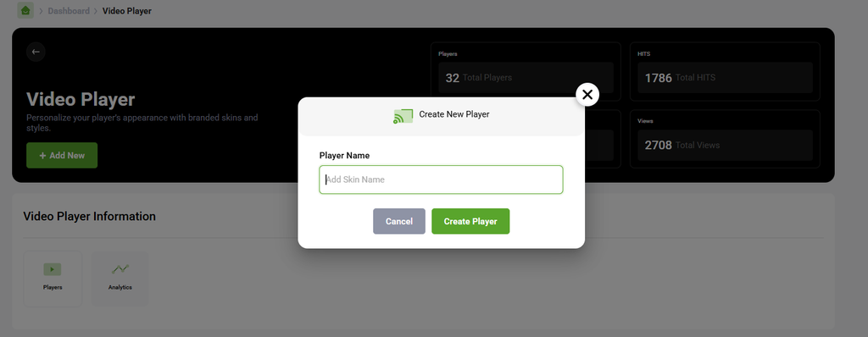Image resolution: width=868 pixels, height=337 pixels.
Task: Click the HITS card label
Action: click(x=644, y=54)
